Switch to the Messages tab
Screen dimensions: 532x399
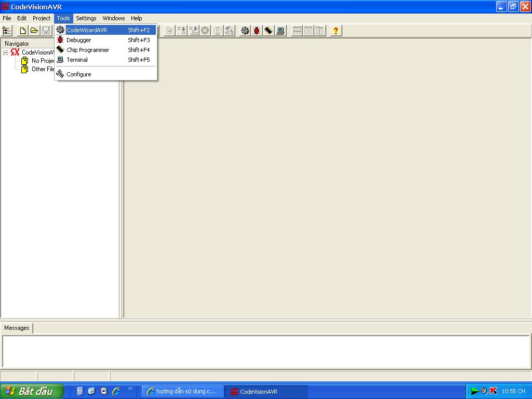[x=17, y=328]
